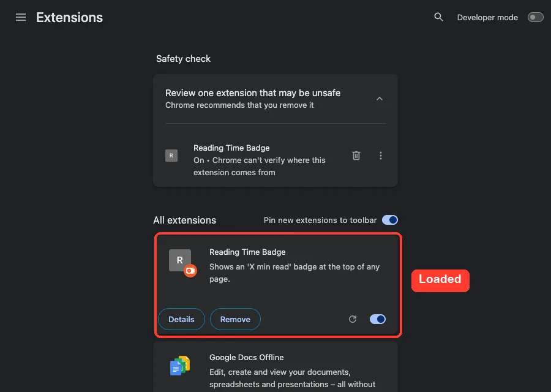
Task: Reload the Reading Time Badge extension
Action: coord(353,319)
